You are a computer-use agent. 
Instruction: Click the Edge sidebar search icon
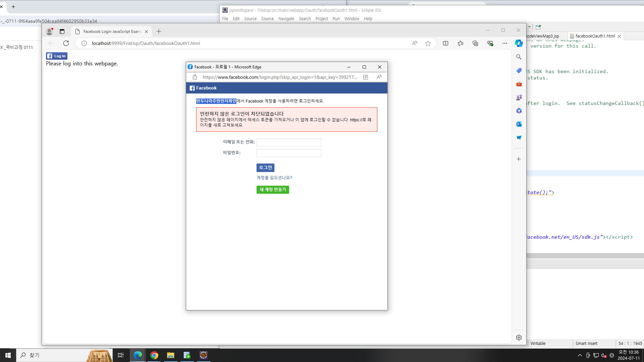click(519, 57)
